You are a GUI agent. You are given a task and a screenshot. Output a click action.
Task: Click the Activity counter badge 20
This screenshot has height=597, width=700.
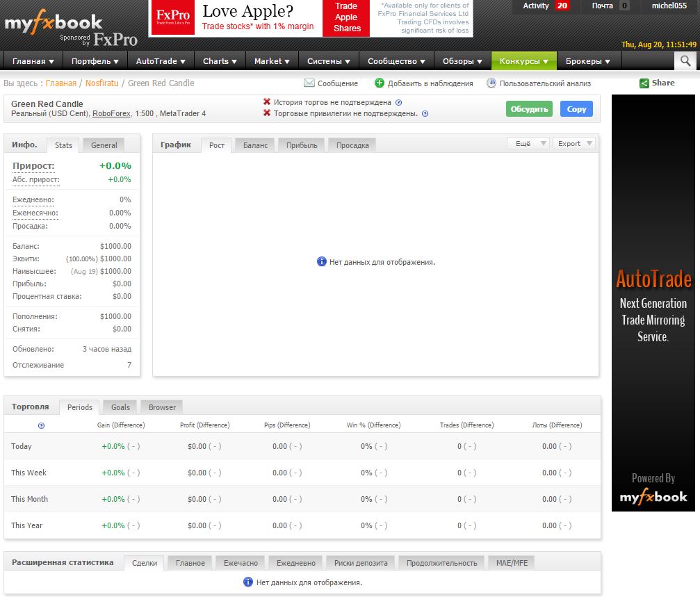point(562,6)
